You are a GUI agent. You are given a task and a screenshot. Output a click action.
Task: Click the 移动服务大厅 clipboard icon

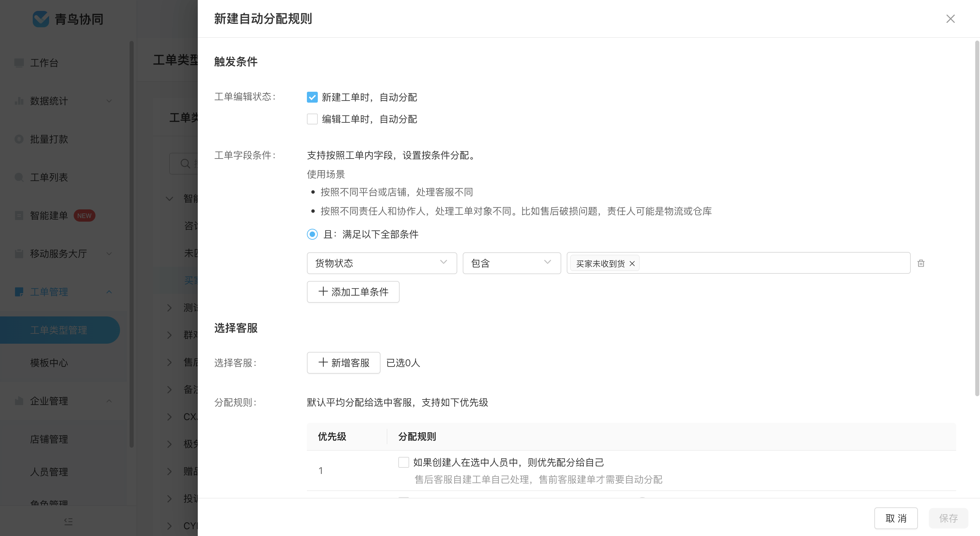(19, 253)
